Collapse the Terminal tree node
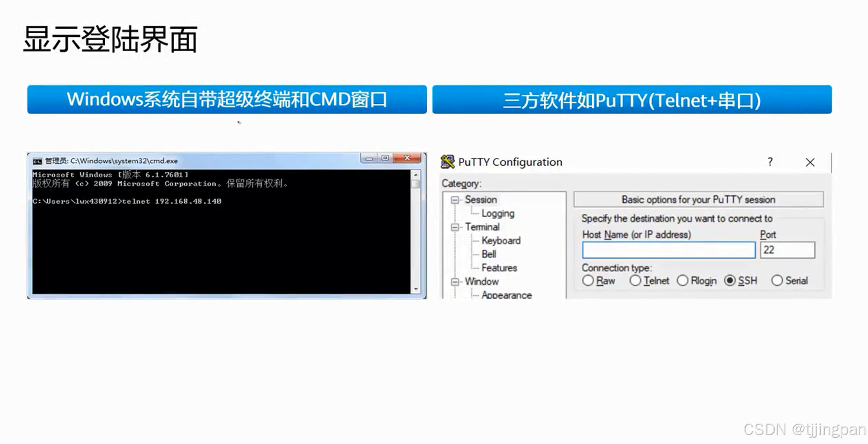This screenshot has height=444, width=868. click(x=455, y=228)
